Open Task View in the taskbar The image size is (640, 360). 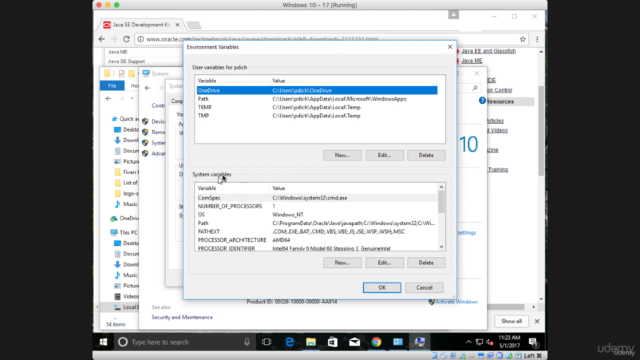(x=267, y=342)
